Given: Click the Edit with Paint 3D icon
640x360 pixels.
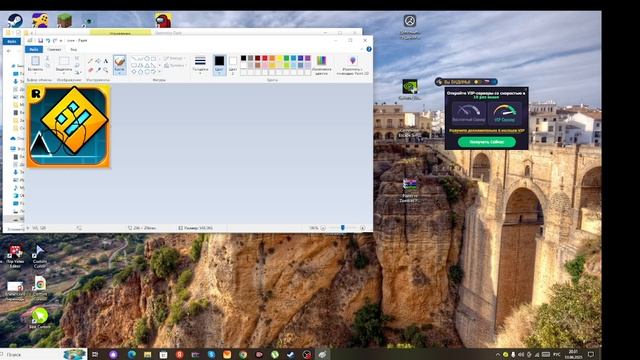Looking at the screenshot, I should pos(353,61).
